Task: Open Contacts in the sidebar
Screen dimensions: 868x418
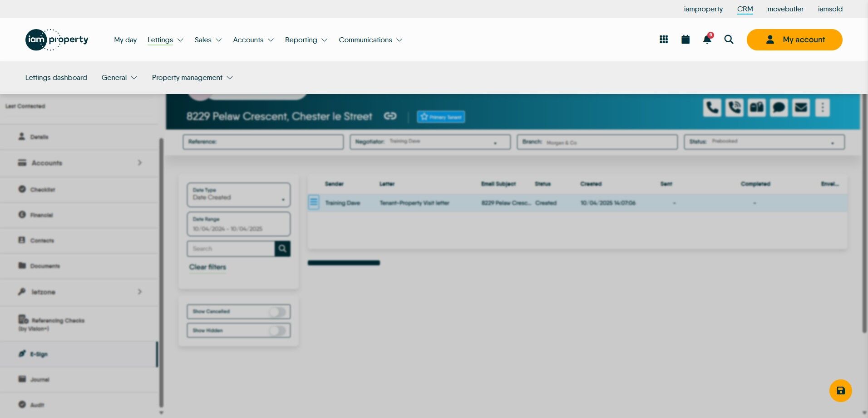Action: coord(79,240)
